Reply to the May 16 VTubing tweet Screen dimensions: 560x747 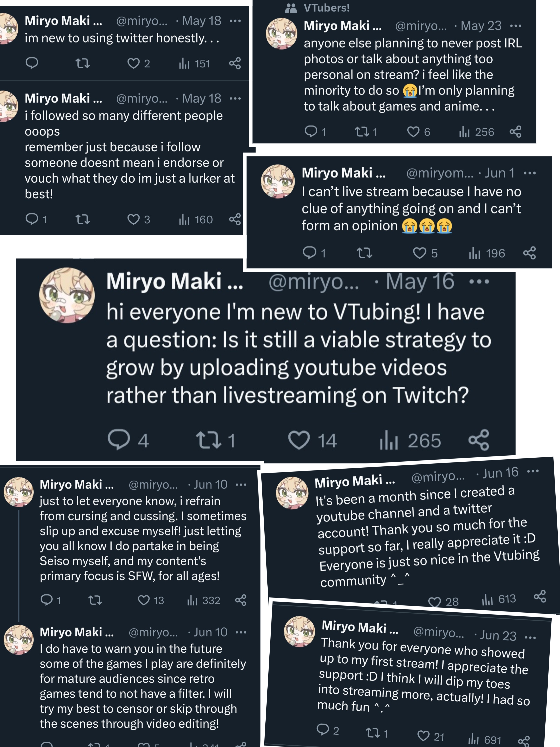click(x=118, y=439)
